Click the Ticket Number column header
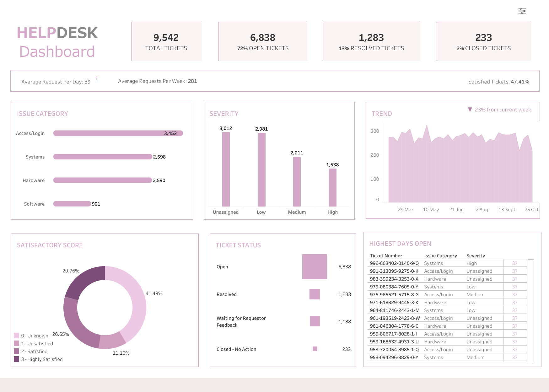Viewport: 549px width, 392px height. [x=386, y=256]
